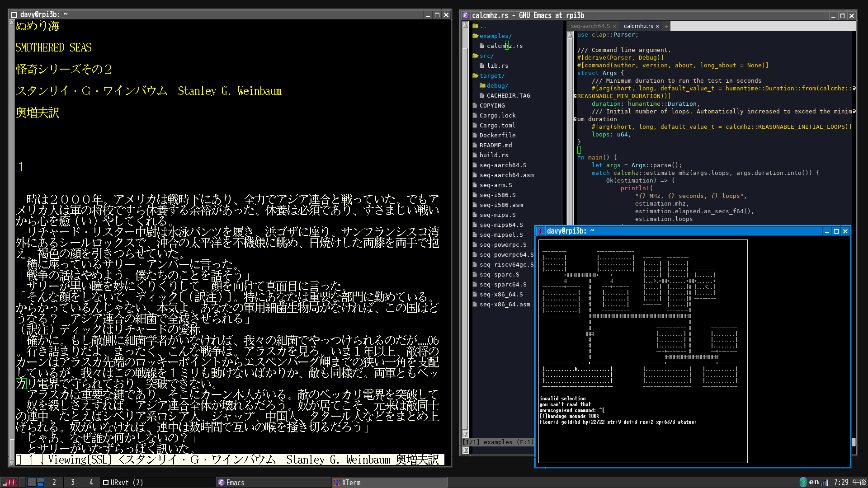This screenshot has width=868, height=488.
Task: Click the en input language indicator
Action: [814, 482]
